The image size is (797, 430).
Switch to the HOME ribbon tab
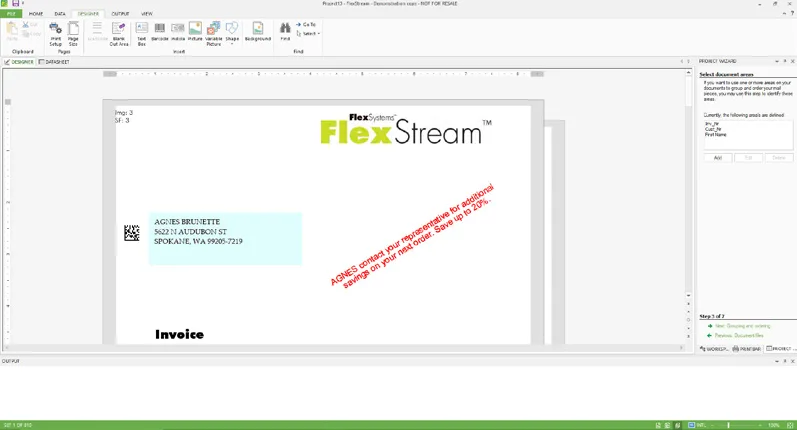coord(36,14)
